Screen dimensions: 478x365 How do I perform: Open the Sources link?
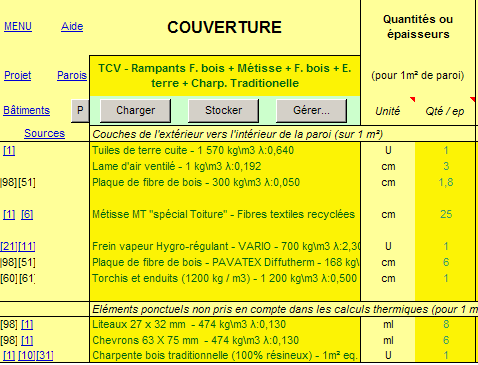coord(44,133)
